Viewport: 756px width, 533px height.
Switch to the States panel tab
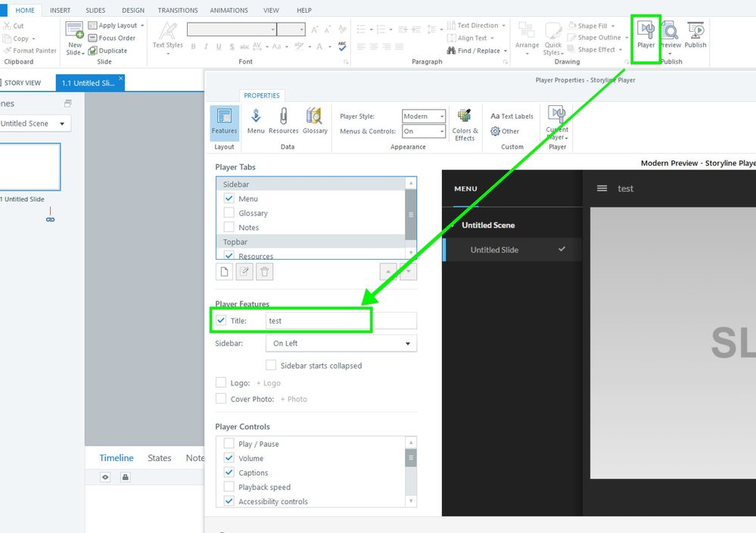click(159, 458)
